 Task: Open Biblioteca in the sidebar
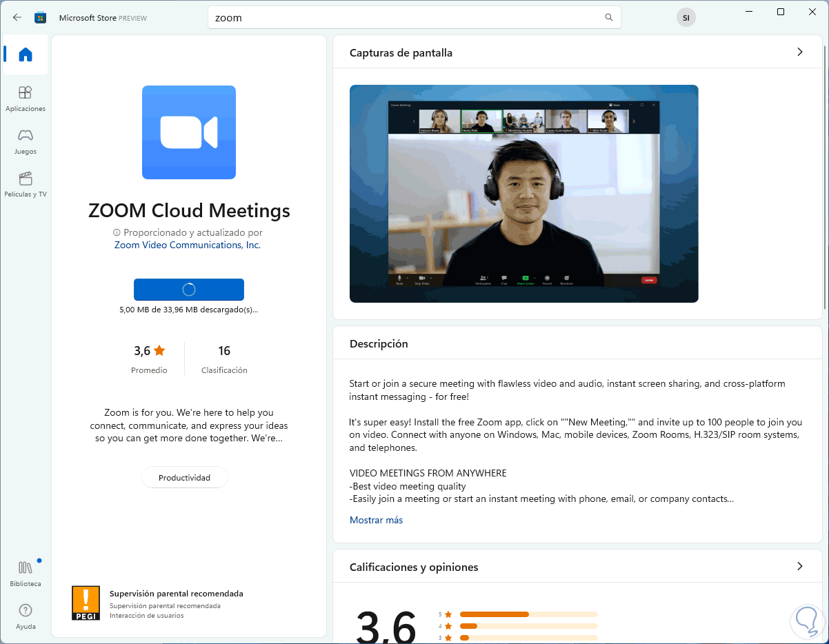pyautogui.click(x=26, y=573)
